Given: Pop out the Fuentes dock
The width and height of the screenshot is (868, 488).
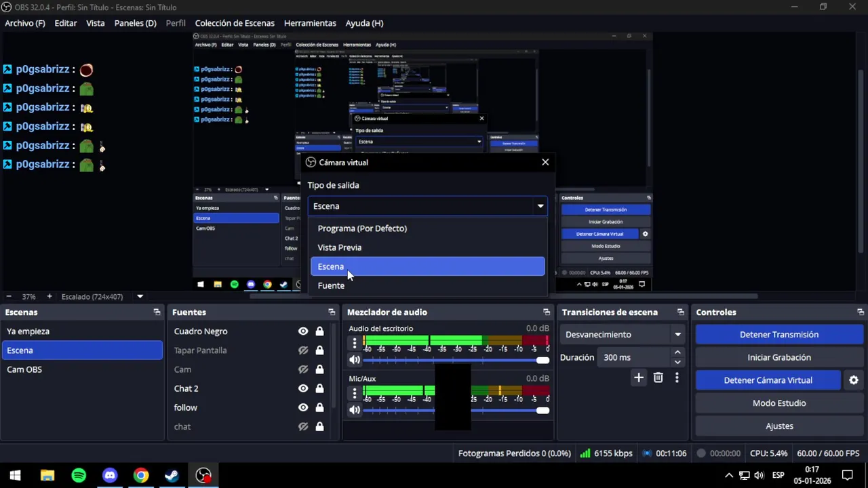Looking at the screenshot, I should [x=332, y=312].
